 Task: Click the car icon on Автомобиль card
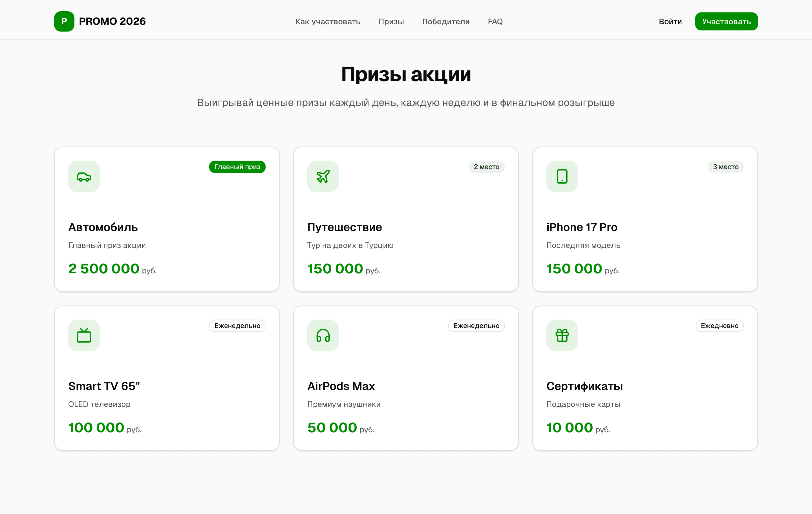click(x=84, y=176)
